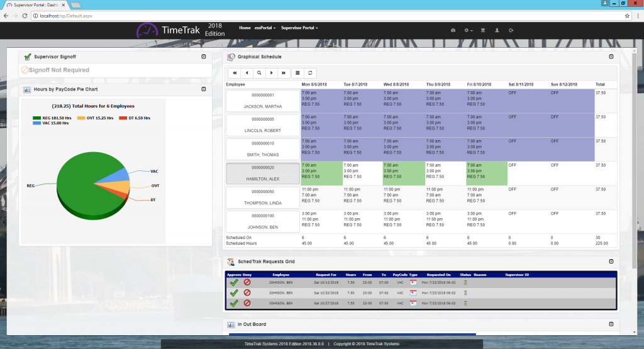Viewport: 644px width, 349px height.
Task: Reload the page with browser refresh button
Action: [x=25, y=16]
